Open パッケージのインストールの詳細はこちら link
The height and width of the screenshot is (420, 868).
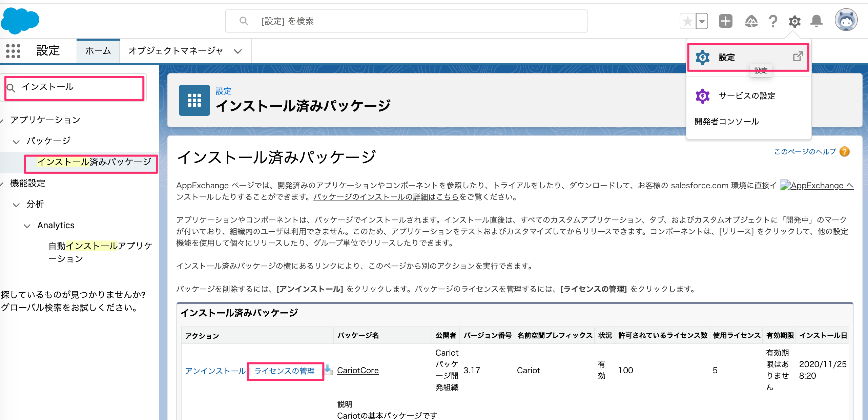(386, 197)
